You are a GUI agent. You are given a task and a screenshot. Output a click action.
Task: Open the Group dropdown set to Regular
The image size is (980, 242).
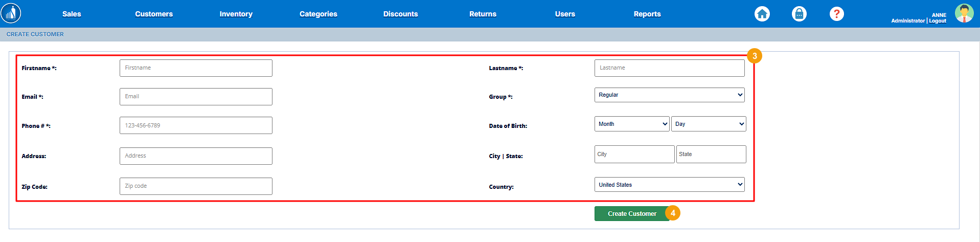click(669, 95)
